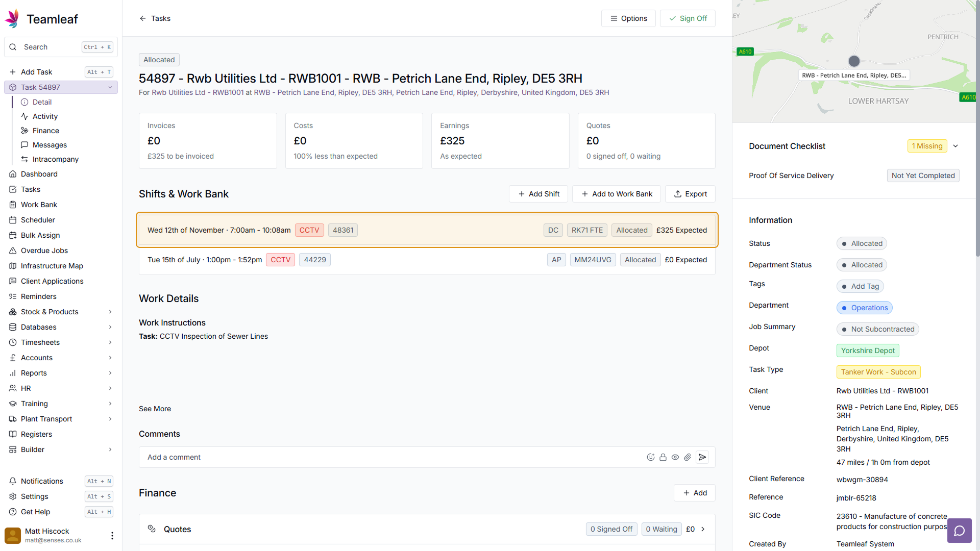Click the page vertical scrollbar
This screenshot has width=980, height=551.
coord(977,128)
